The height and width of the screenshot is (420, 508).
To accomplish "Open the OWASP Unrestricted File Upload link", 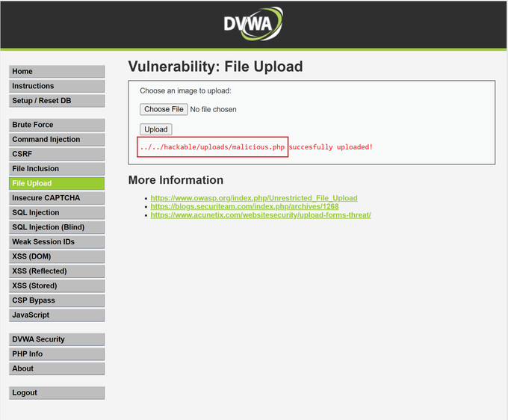I will (x=254, y=198).
